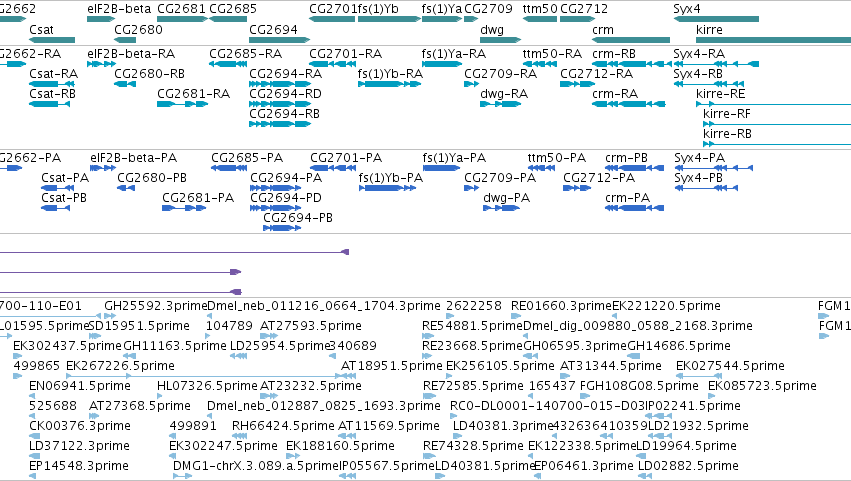Click the EK267226.5prime EST label

120,366
